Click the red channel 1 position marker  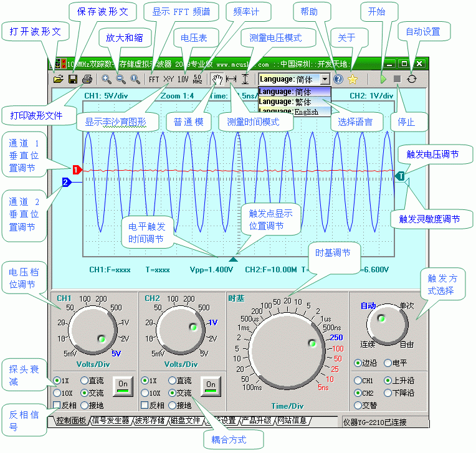77,169
